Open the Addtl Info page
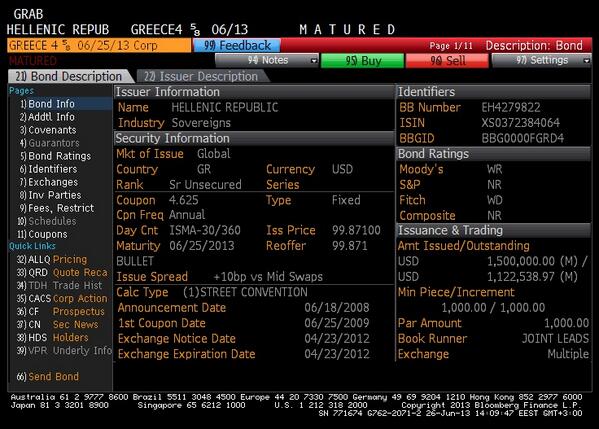 point(47,117)
